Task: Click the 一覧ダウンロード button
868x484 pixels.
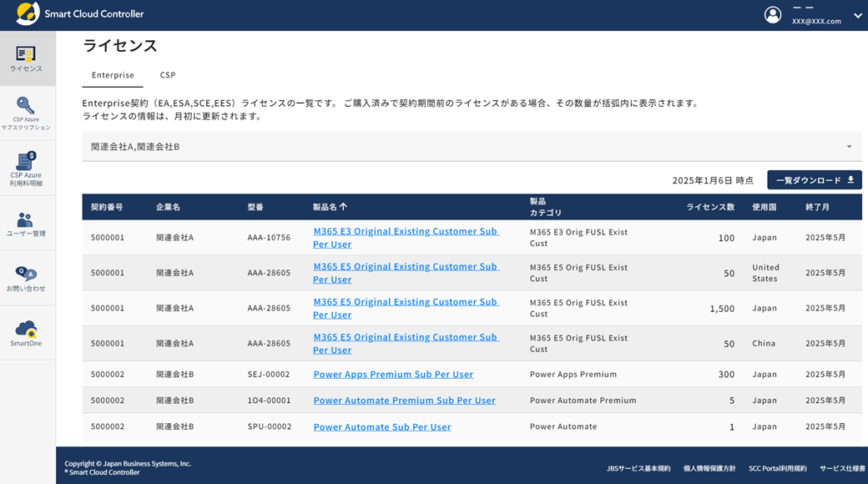Action: tap(815, 180)
